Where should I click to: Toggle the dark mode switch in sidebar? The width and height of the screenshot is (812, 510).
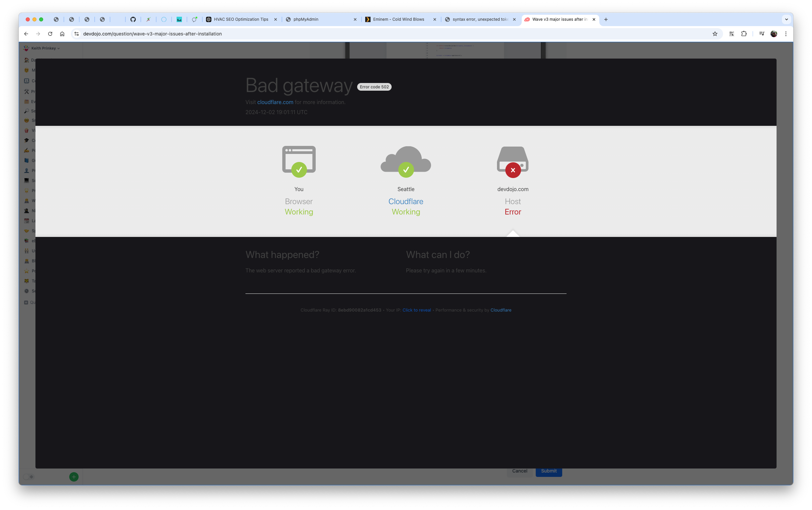click(28, 477)
